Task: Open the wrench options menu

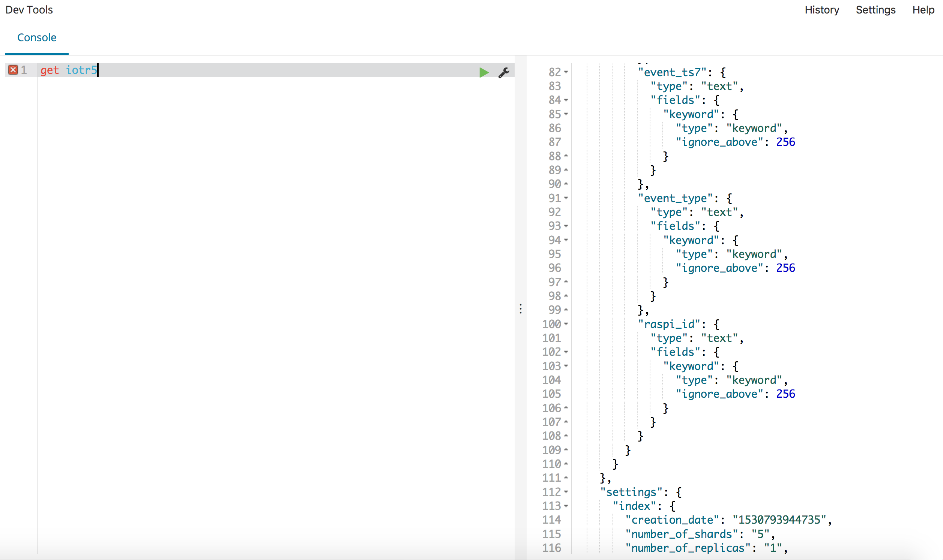Action: point(504,72)
